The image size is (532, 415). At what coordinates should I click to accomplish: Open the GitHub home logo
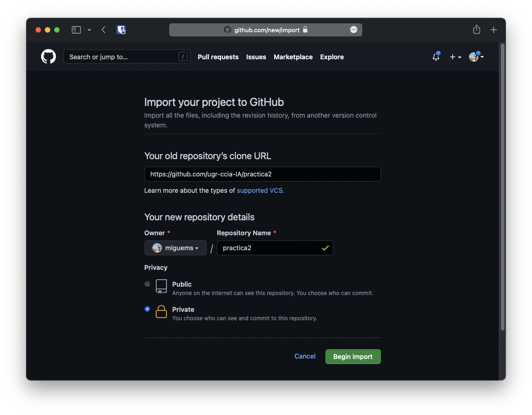coord(48,56)
